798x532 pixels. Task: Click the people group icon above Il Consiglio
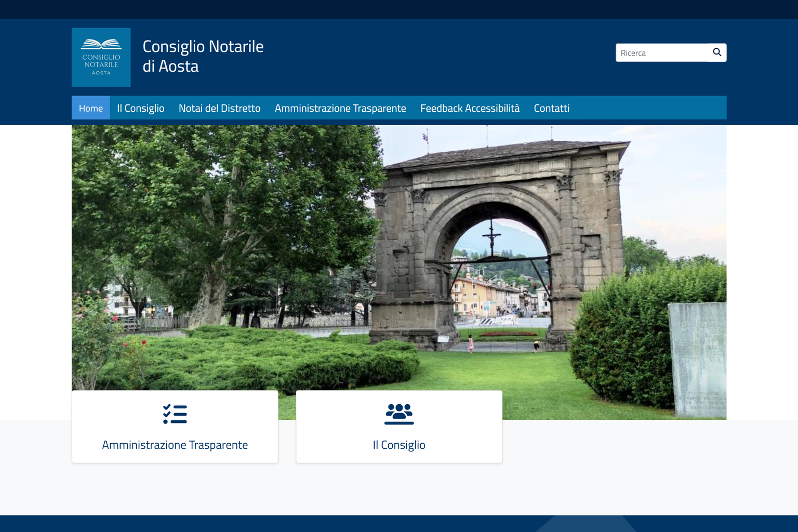(398, 414)
